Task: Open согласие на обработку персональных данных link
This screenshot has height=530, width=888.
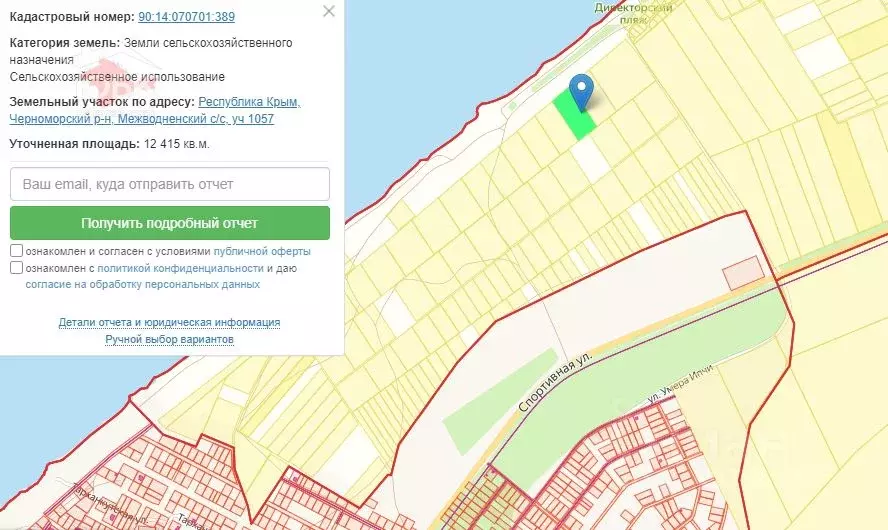Action: click(x=142, y=284)
